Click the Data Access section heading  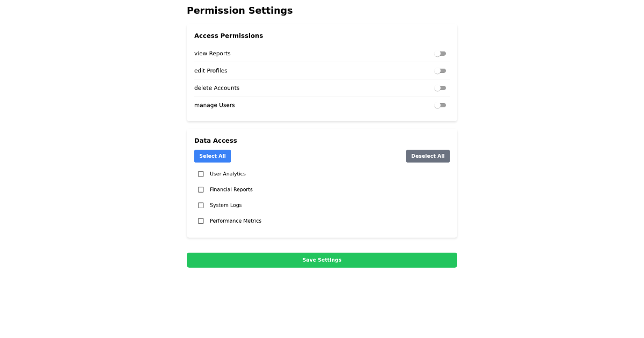(216, 140)
